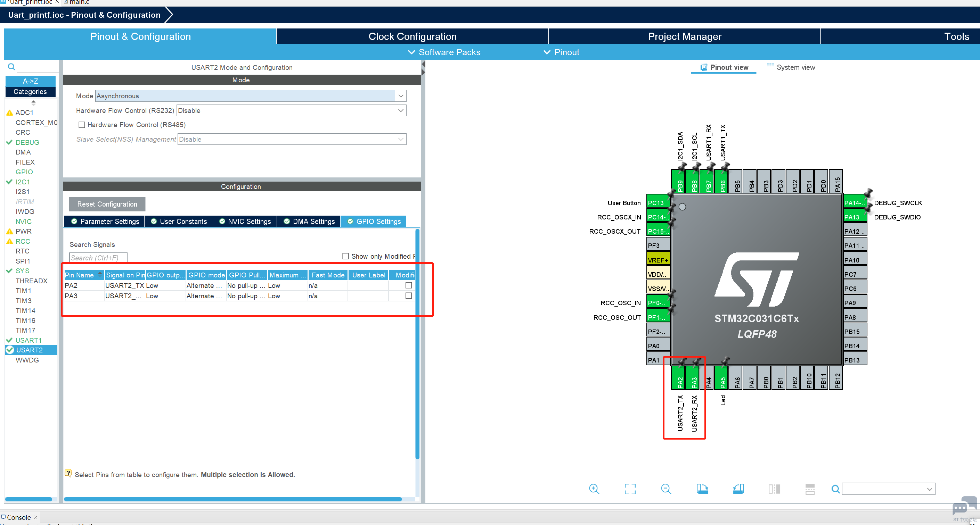The image size is (980, 525).
Task: Switch to System view
Action: 791,67
